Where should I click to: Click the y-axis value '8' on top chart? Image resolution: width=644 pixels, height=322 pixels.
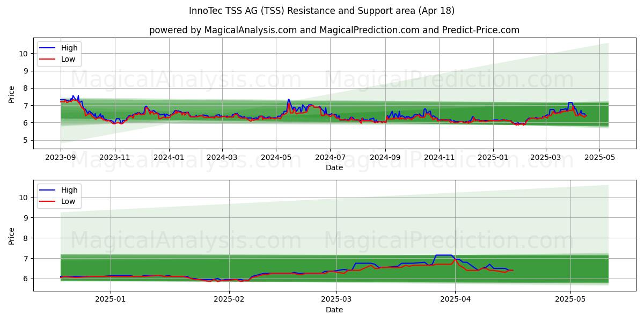click(26, 88)
